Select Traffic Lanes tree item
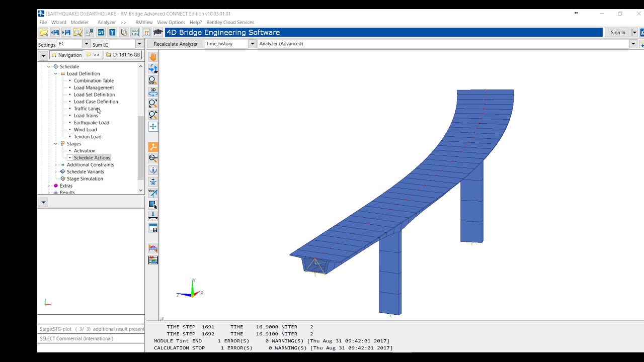Screen dimensions: 644x362 click(87, 109)
